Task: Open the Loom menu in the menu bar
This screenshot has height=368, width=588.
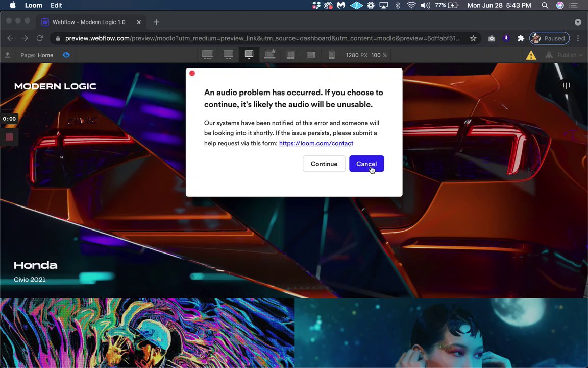Action: [x=33, y=5]
